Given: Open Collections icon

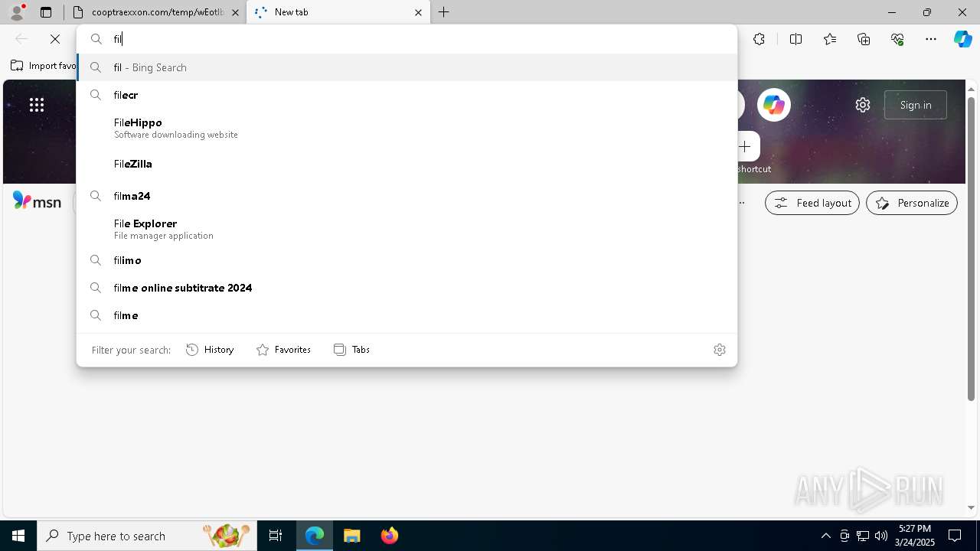Looking at the screenshot, I should point(864,39).
